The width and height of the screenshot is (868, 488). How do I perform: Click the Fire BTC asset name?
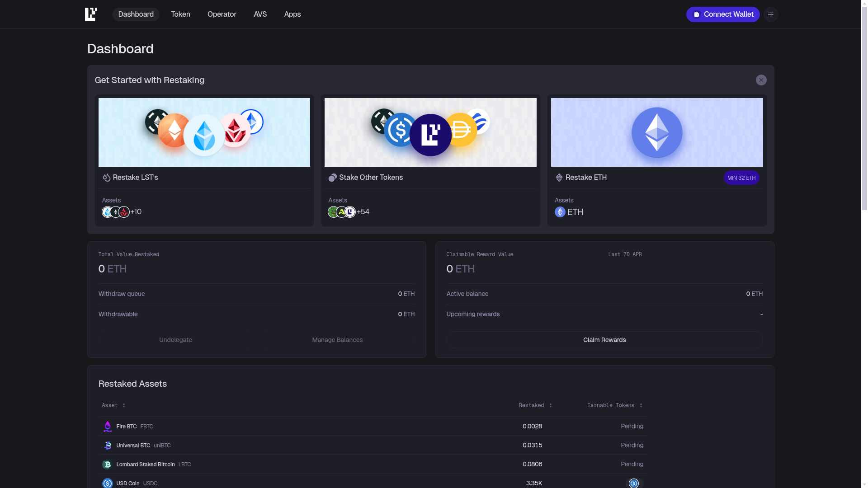pos(127,427)
